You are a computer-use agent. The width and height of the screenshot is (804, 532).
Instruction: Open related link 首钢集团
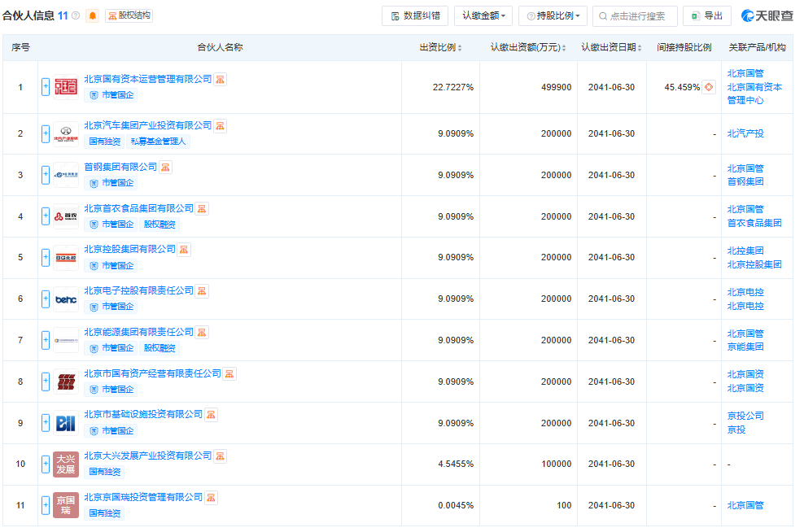point(745,182)
